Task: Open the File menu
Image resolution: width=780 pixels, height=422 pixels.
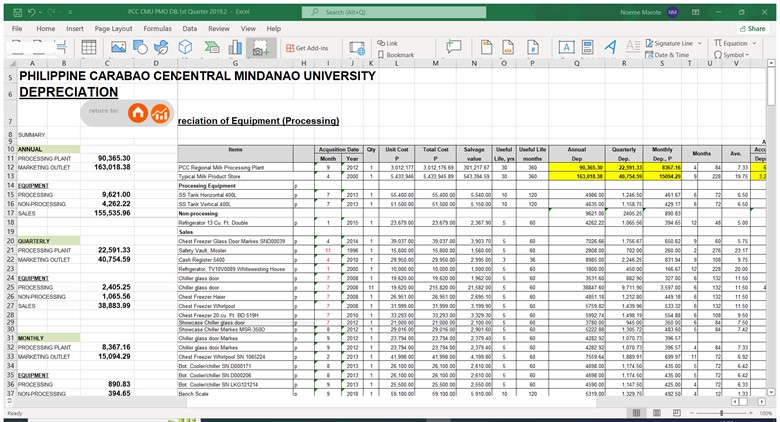Action: click(17, 28)
